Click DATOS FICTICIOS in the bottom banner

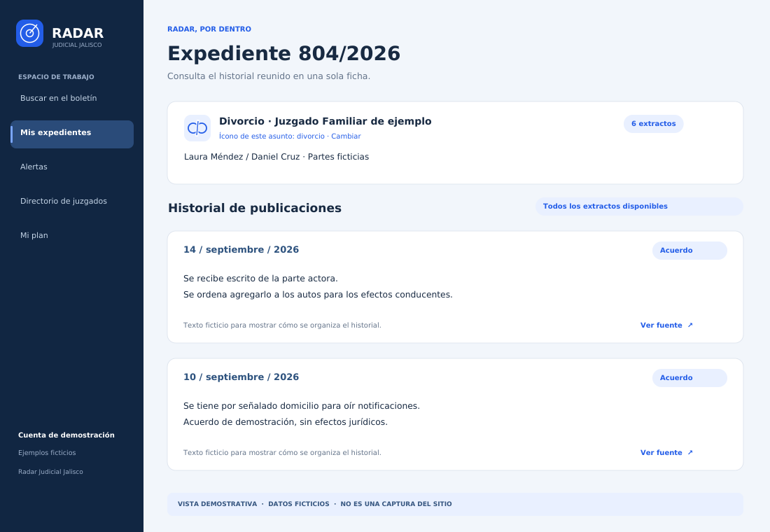click(x=299, y=504)
